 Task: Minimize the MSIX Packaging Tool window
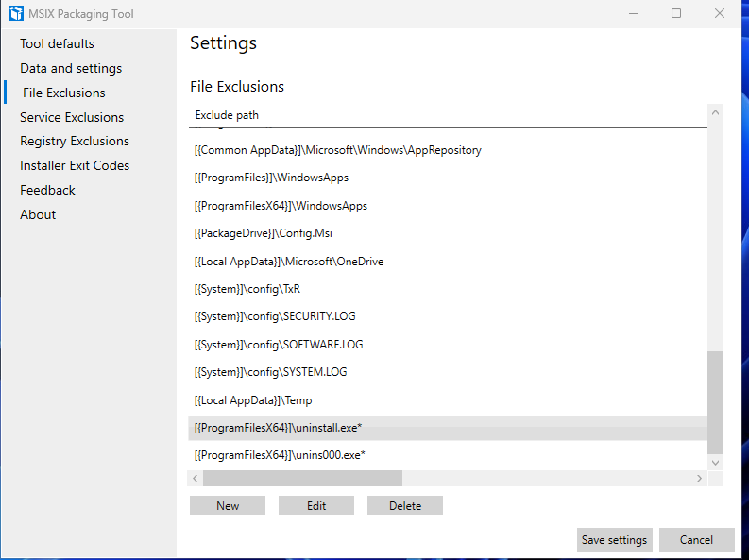pyautogui.click(x=634, y=13)
